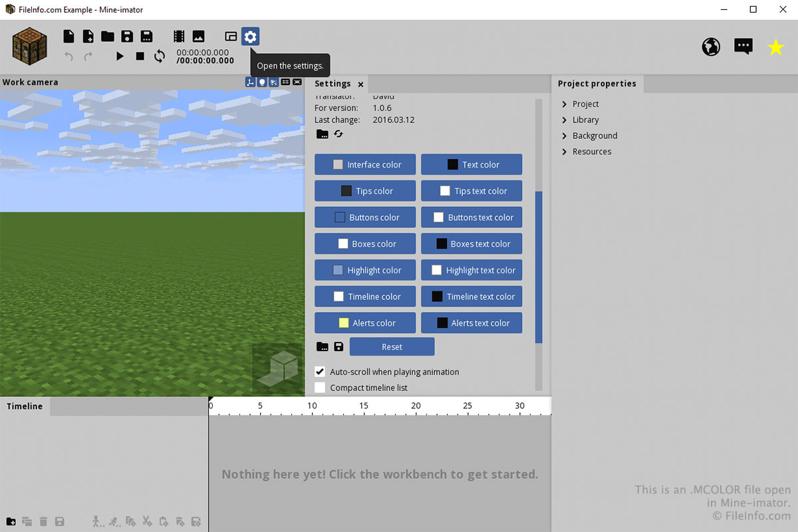Toggle the grid icon in Work camera

[285, 82]
